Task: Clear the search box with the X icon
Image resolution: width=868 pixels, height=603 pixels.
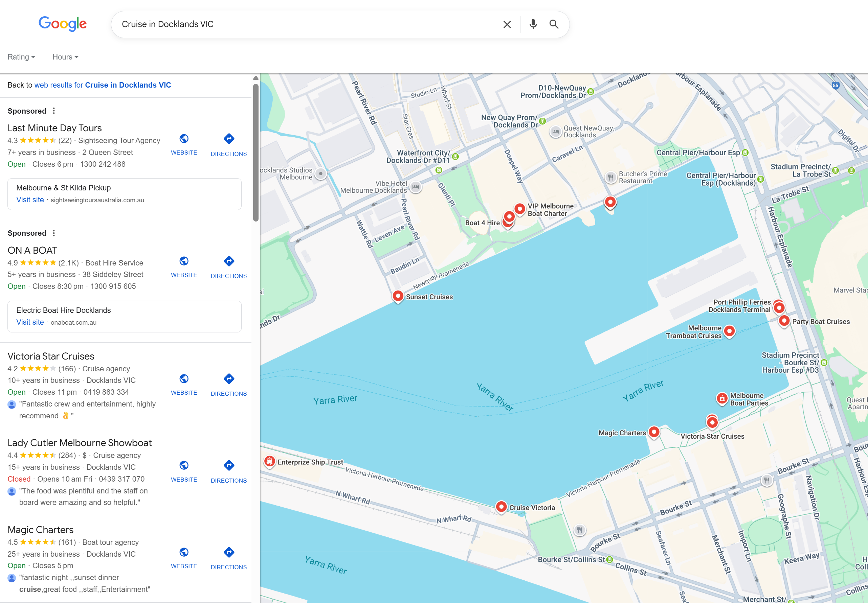Action: pyautogui.click(x=507, y=25)
